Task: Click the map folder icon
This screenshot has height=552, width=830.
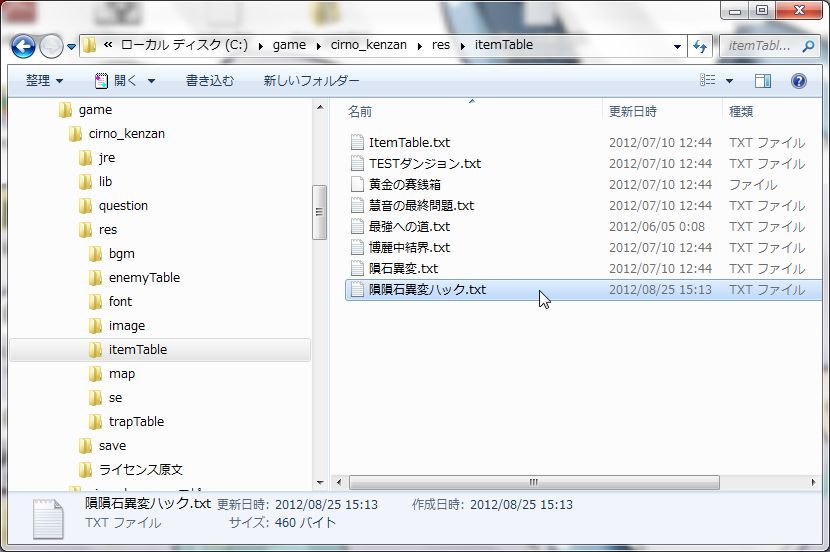Action: 95,374
